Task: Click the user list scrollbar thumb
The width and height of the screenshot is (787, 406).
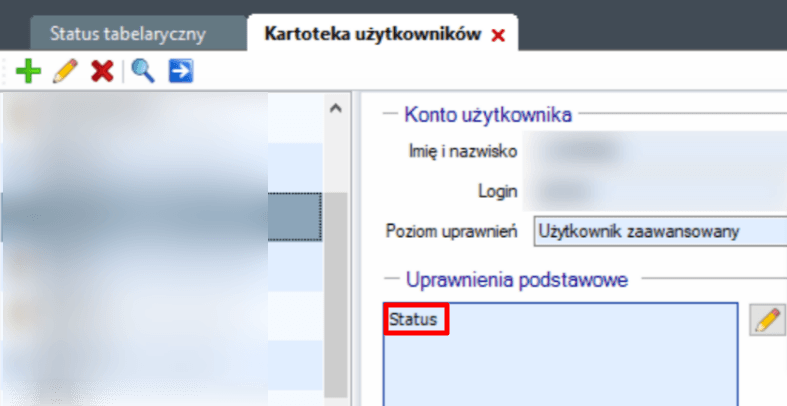Action: (x=336, y=294)
